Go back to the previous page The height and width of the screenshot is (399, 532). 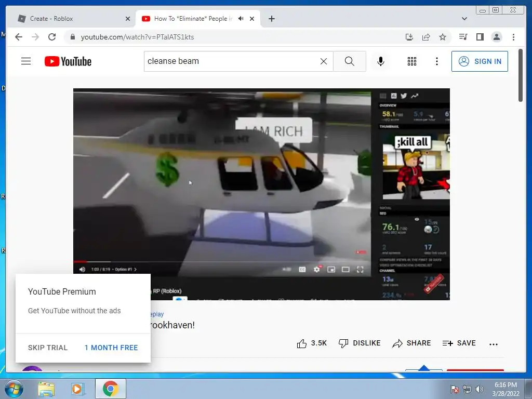(x=19, y=37)
